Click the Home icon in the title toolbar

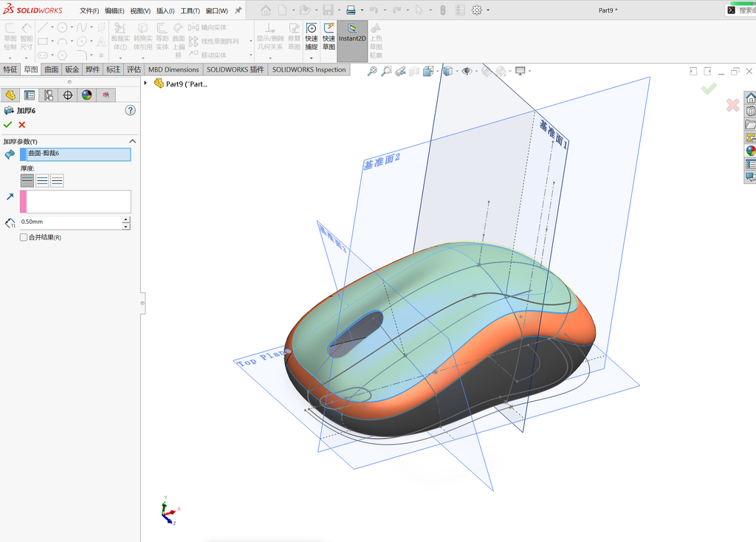coord(266,10)
